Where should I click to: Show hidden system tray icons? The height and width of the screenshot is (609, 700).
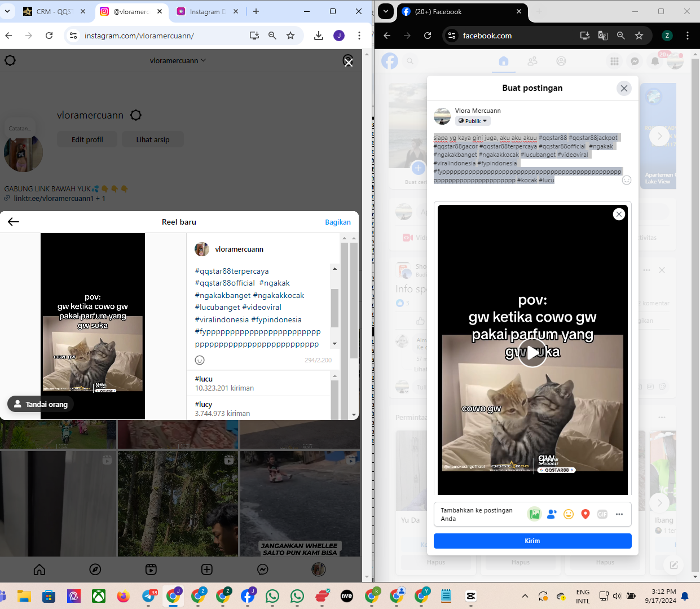[x=525, y=596]
